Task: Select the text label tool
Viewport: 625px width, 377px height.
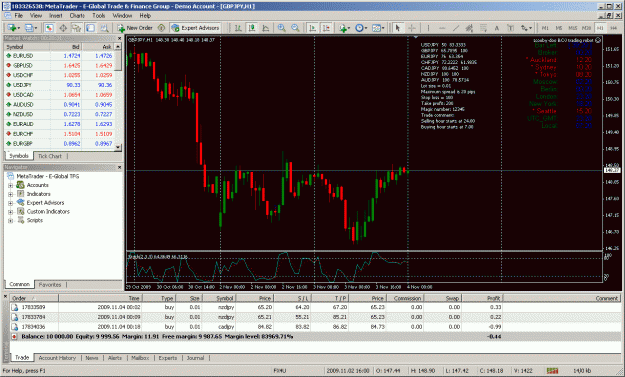Action: [x=510, y=28]
